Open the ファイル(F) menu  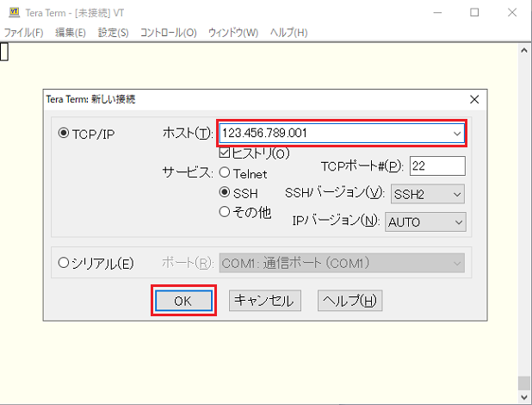pyautogui.click(x=23, y=33)
